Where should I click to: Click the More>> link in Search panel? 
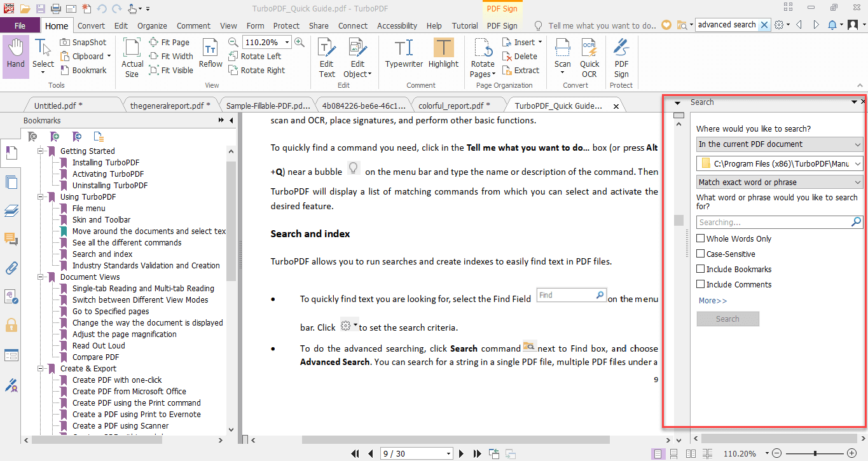coord(712,301)
